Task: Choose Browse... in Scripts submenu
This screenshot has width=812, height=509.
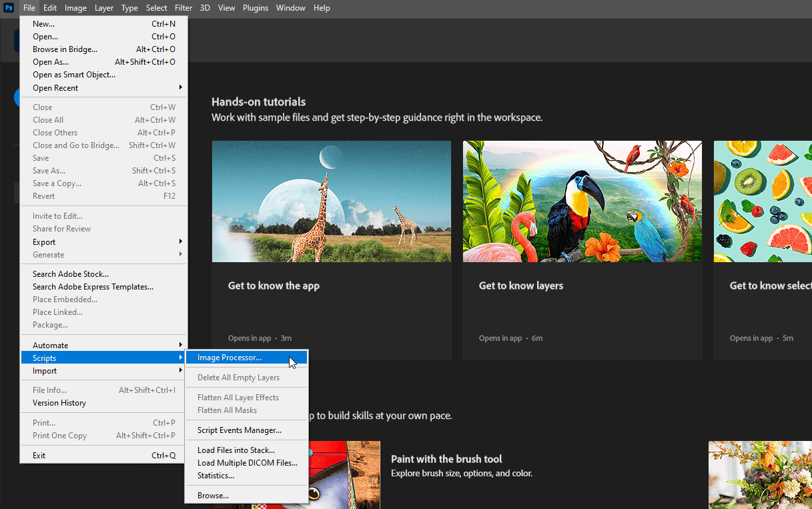Action: [246, 496]
